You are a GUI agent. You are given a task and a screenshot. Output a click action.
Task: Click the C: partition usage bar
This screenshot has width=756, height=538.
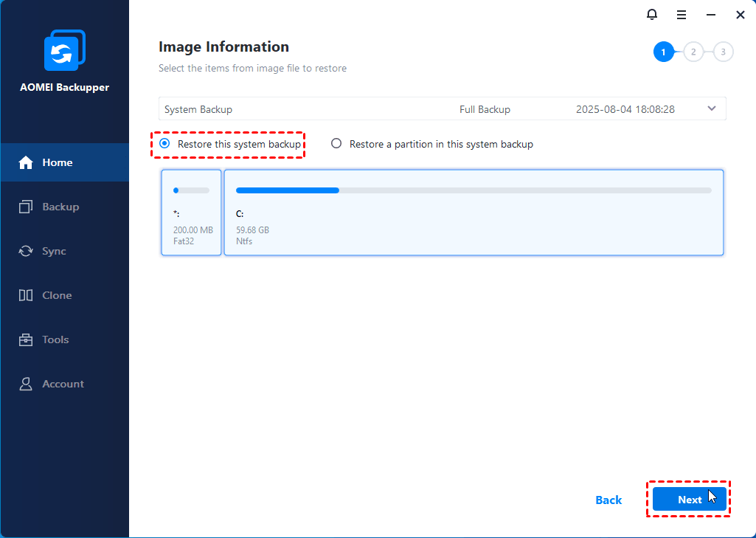[474, 190]
